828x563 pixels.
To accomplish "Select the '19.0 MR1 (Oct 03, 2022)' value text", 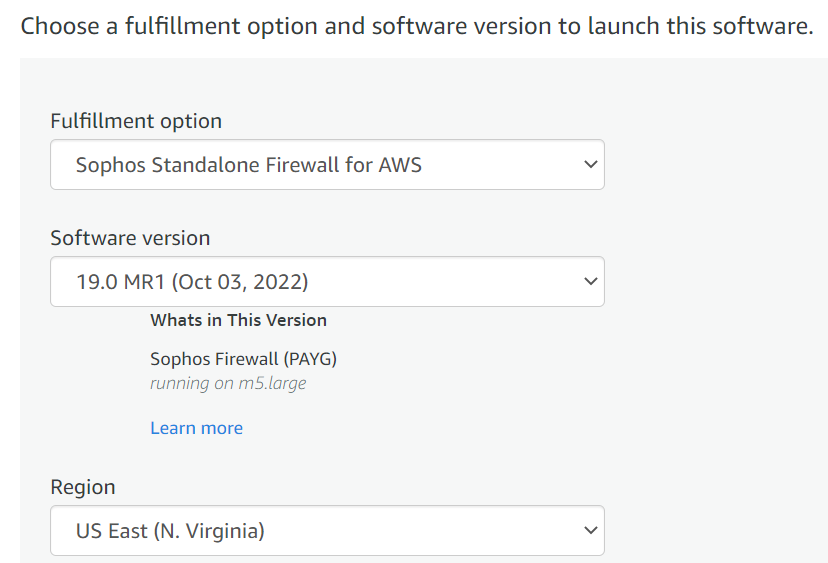I will (192, 282).
